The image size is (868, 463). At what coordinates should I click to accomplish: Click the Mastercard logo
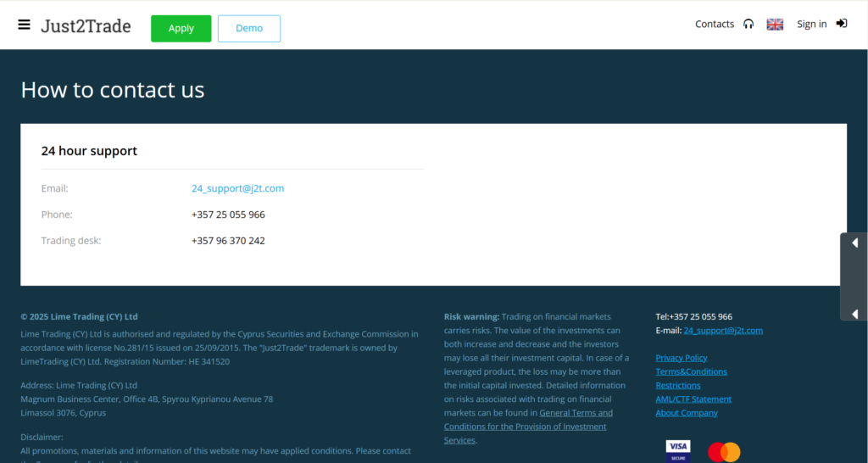724,452
